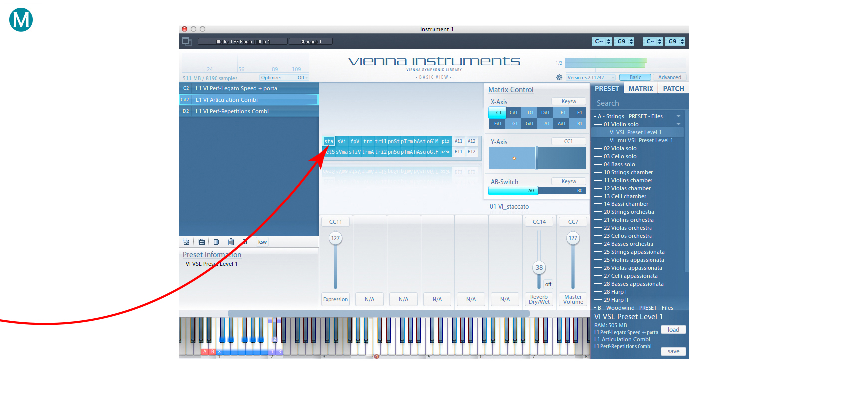Switch to Basic view mode
868x399 pixels.
tap(635, 77)
